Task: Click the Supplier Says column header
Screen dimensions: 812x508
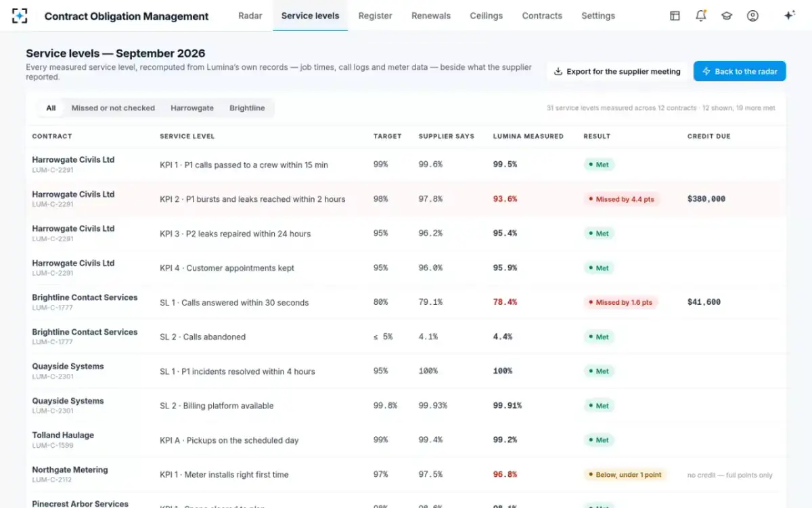Action: (x=447, y=136)
